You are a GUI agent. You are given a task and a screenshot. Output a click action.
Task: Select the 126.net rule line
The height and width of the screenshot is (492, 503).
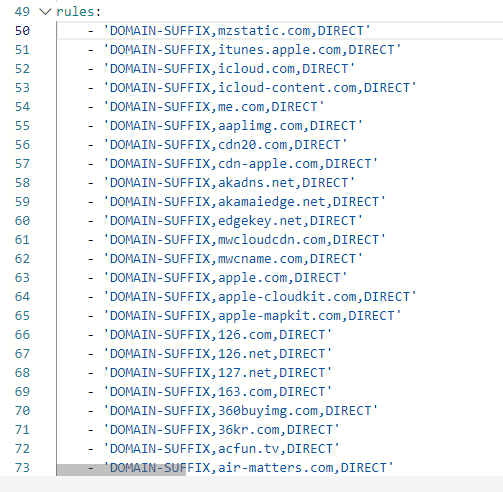click(218, 354)
